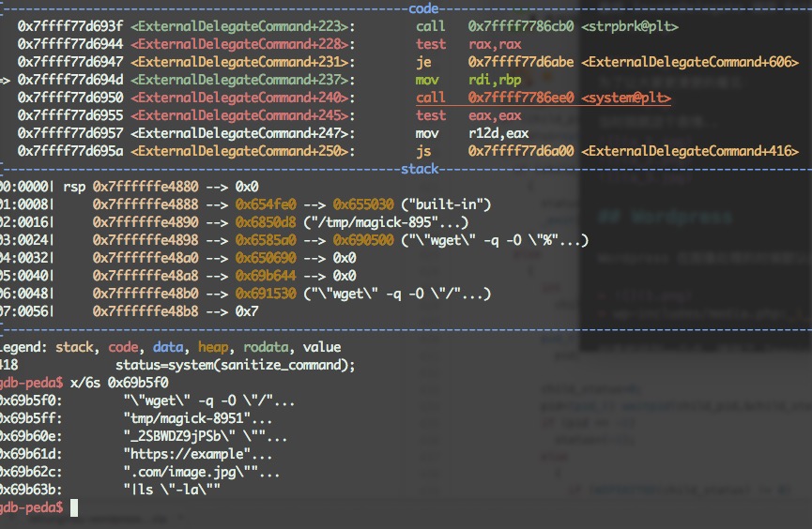Click <ExternalDelegateCommand+416> jump target

(690, 151)
